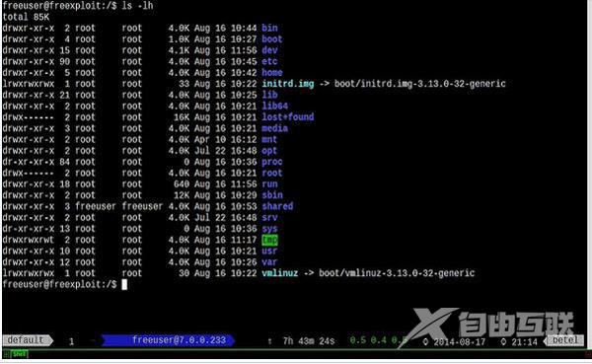This screenshot has height=364, width=592.
Task: Click the green-highlighted 'tmp' directory name
Action: coord(269,240)
